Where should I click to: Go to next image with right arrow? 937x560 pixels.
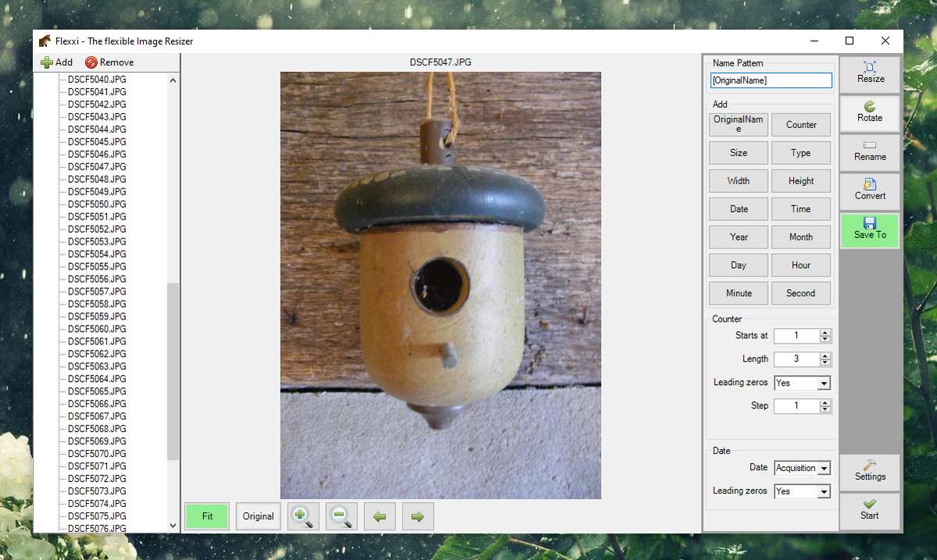click(418, 516)
